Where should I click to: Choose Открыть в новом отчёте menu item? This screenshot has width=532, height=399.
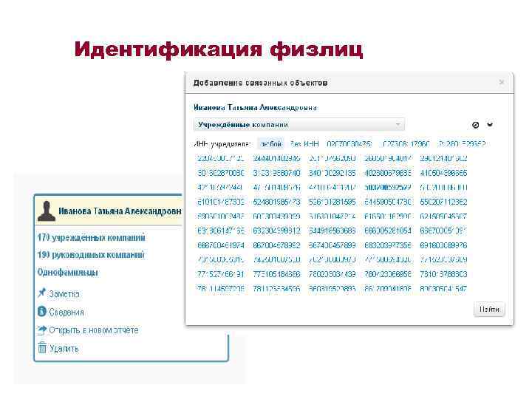pyautogui.click(x=94, y=330)
